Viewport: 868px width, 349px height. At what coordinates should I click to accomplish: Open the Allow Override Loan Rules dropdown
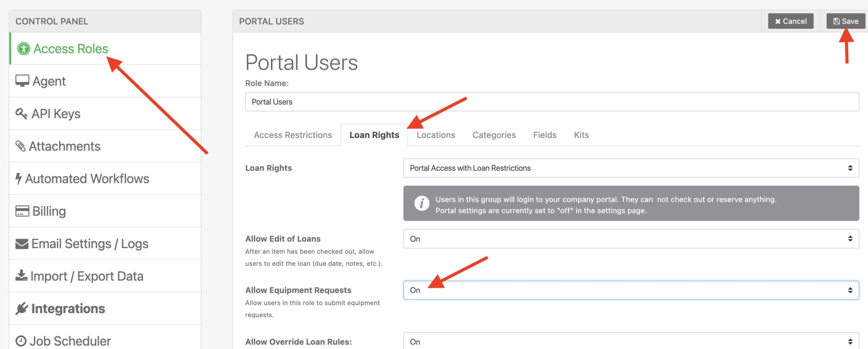click(631, 341)
